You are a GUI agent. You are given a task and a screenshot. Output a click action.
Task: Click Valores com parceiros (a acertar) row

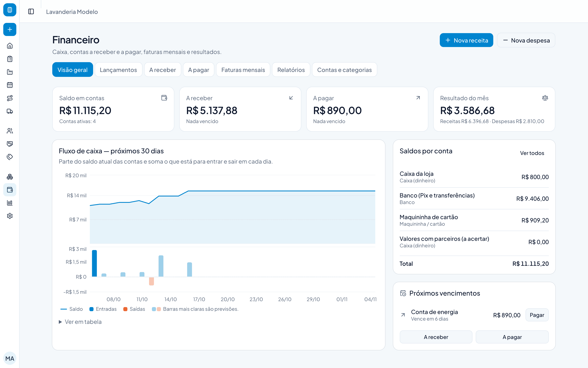(x=474, y=242)
